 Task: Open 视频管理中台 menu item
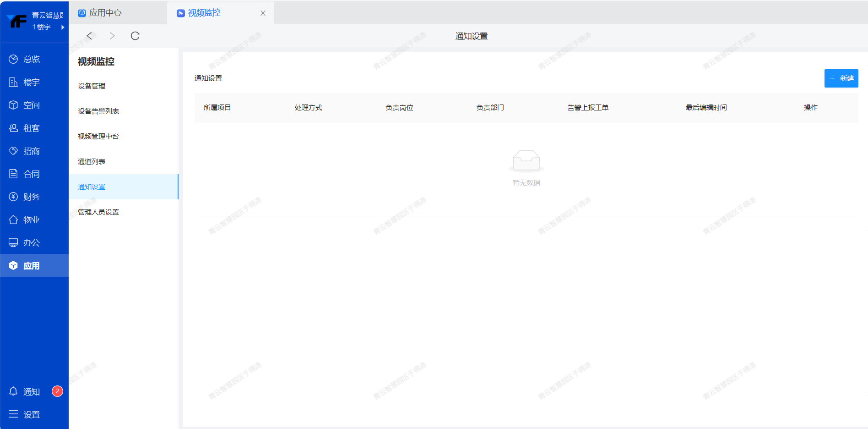pyautogui.click(x=98, y=137)
